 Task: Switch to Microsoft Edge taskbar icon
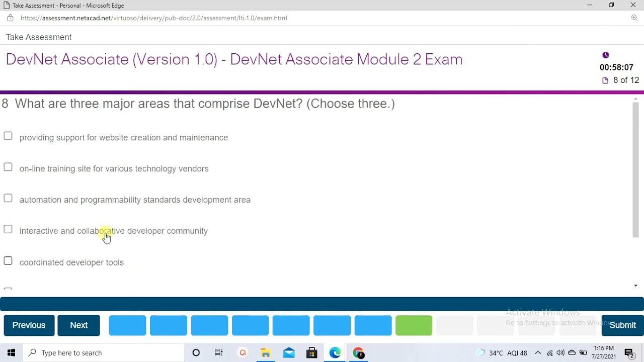335,353
